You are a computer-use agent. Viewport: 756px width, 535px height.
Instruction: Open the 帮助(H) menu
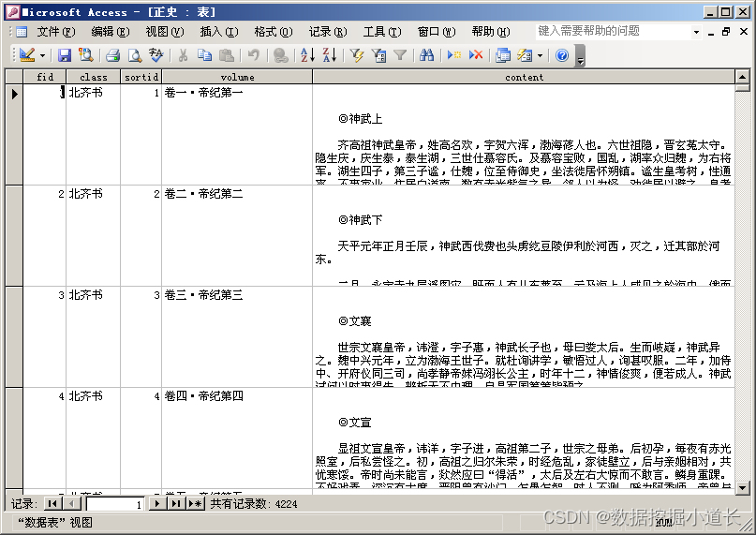pyautogui.click(x=491, y=32)
